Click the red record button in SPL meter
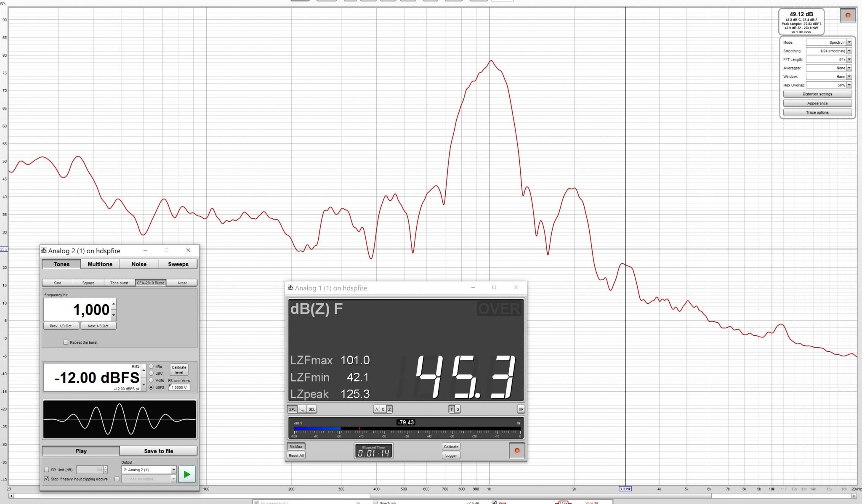The height and width of the screenshot is (504, 862). tap(517, 451)
